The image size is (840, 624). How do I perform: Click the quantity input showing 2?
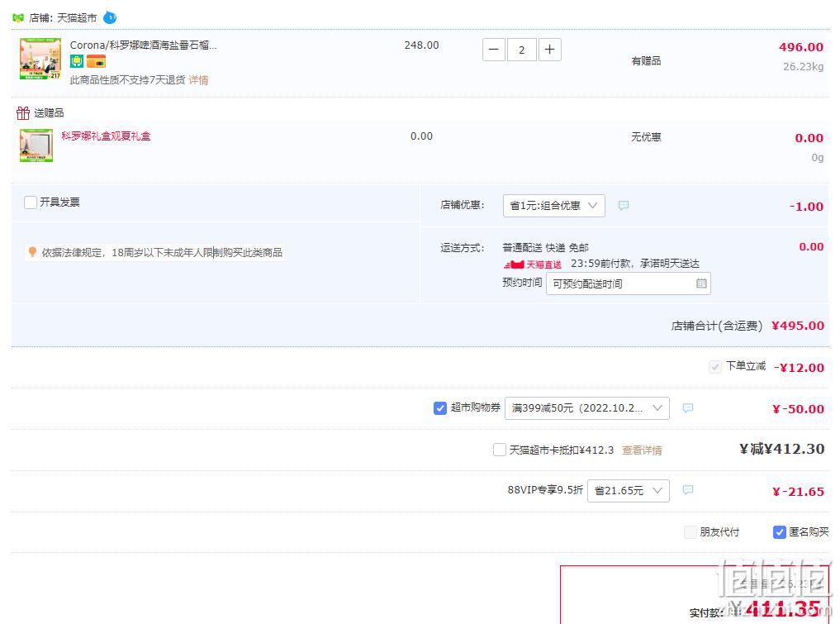[x=522, y=50]
